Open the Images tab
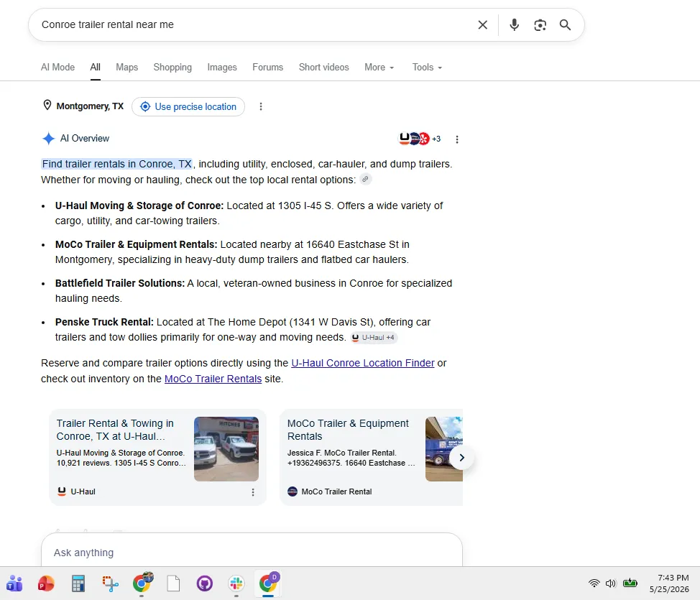This screenshot has width=700, height=600. 222,68
